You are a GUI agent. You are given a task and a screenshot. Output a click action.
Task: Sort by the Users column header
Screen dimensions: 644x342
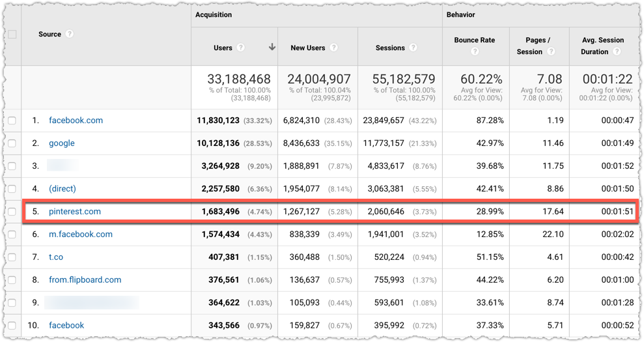[x=223, y=48]
